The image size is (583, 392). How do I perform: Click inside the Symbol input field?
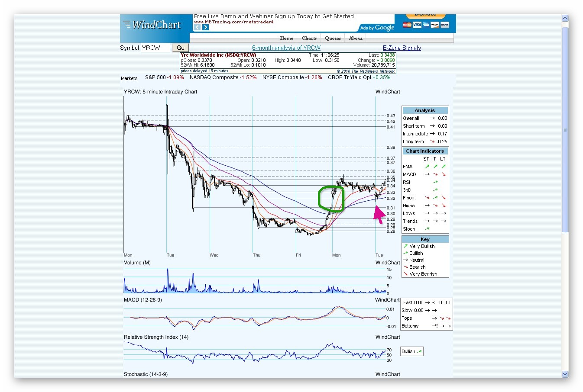click(155, 48)
